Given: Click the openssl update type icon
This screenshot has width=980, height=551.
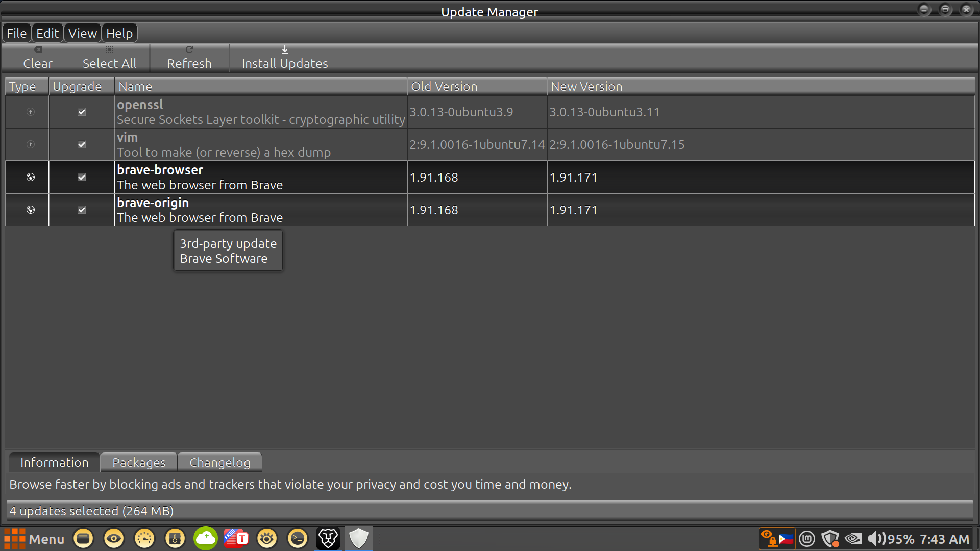Looking at the screenshot, I should pyautogui.click(x=31, y=112).
